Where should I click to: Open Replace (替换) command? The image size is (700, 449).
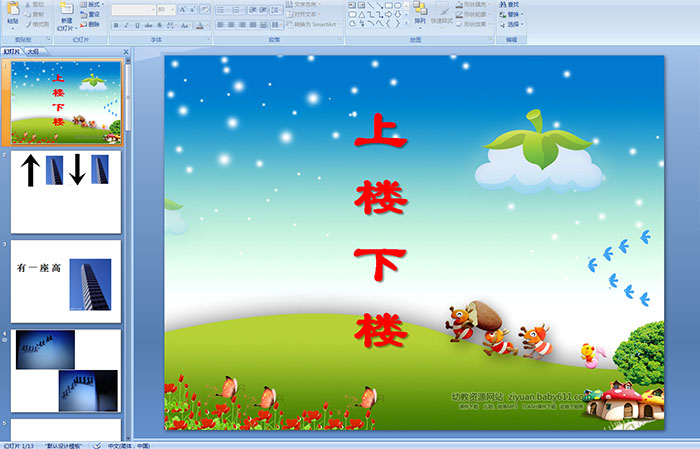511,14
